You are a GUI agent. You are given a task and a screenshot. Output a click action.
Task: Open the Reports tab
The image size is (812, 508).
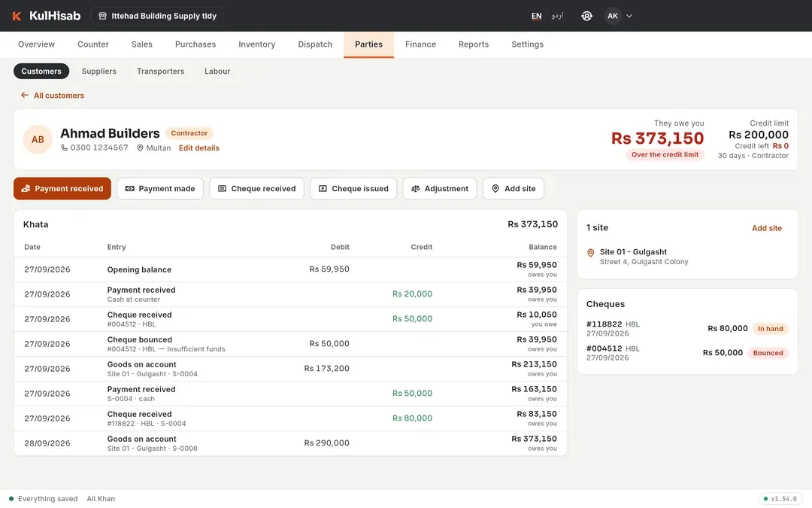coord(474,44)
